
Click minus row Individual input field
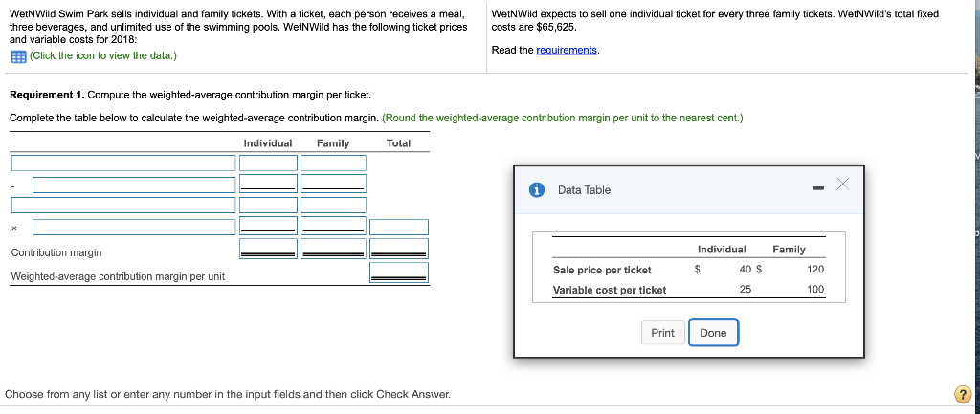pyautogui.click(x=269, y=184)
